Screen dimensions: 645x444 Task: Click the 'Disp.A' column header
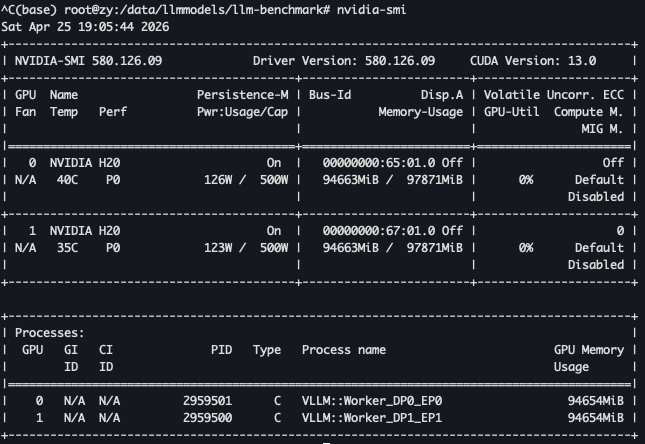click(442, 95)
